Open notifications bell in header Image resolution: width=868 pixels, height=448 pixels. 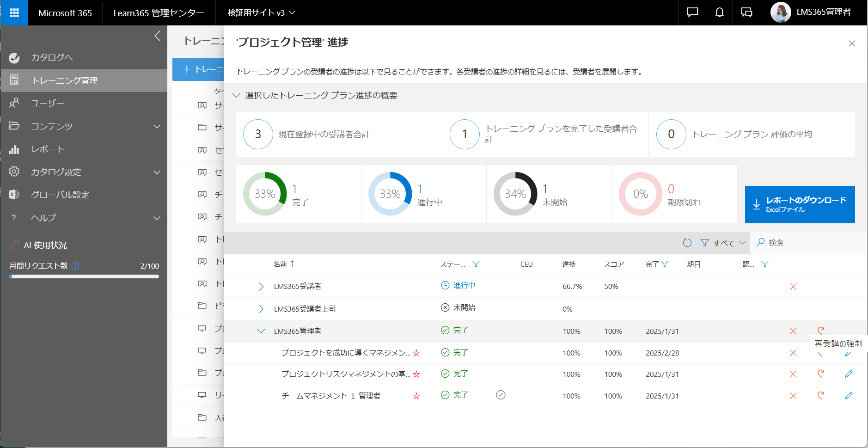coord(720,12)
